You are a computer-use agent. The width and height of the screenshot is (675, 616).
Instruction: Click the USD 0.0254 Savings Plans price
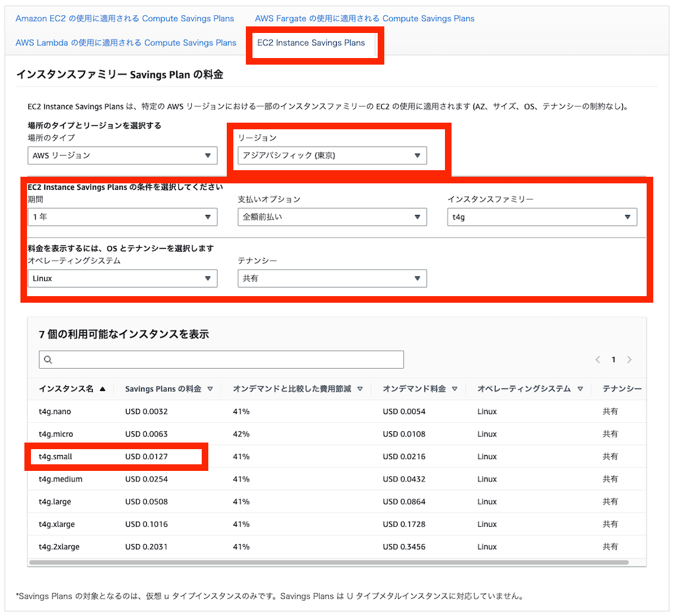click(146, 479)
